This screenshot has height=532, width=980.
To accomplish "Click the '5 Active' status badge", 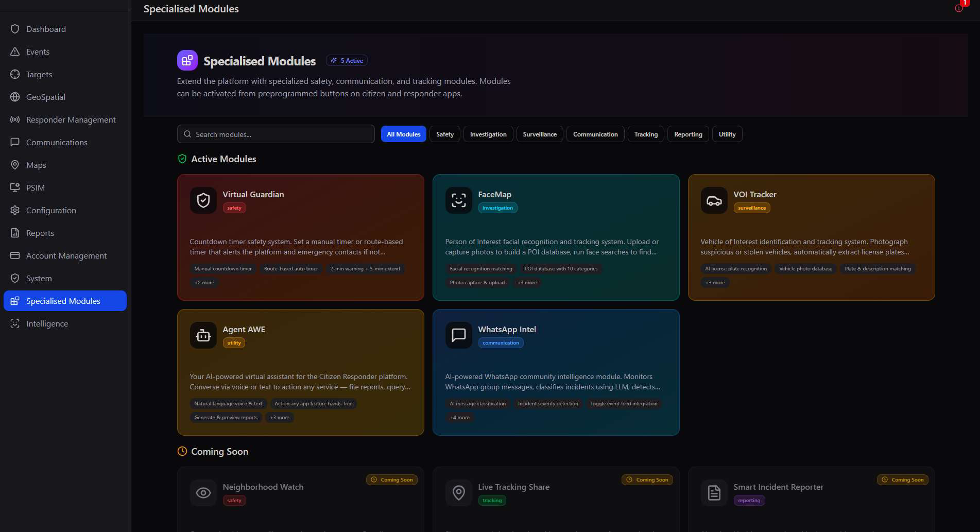I will 347,60.
